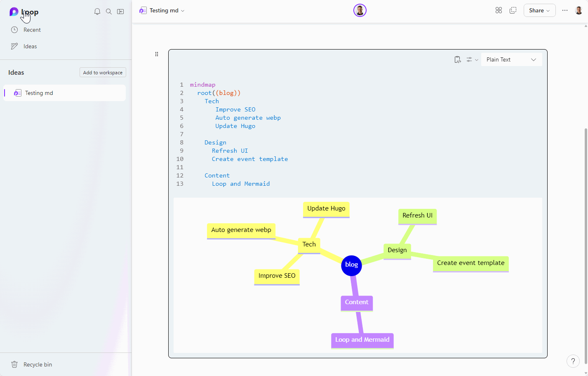This screenshot has height=376, width=588.
Task: Open the Recycle bin
Action: tap(38, 364)
